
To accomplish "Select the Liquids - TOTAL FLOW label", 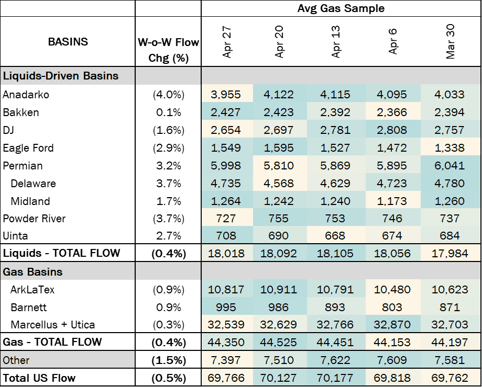I will tap(61, 253).
